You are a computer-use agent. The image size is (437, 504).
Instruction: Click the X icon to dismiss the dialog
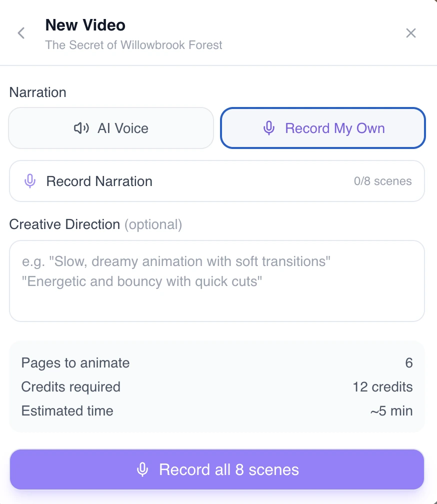[411, 33]
